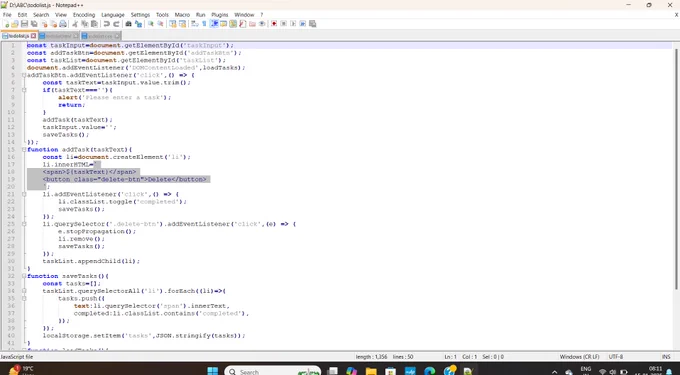This screenshot has height=375, width=680.
Task: Open the Macro menu
Action: (x=182, y=15)
